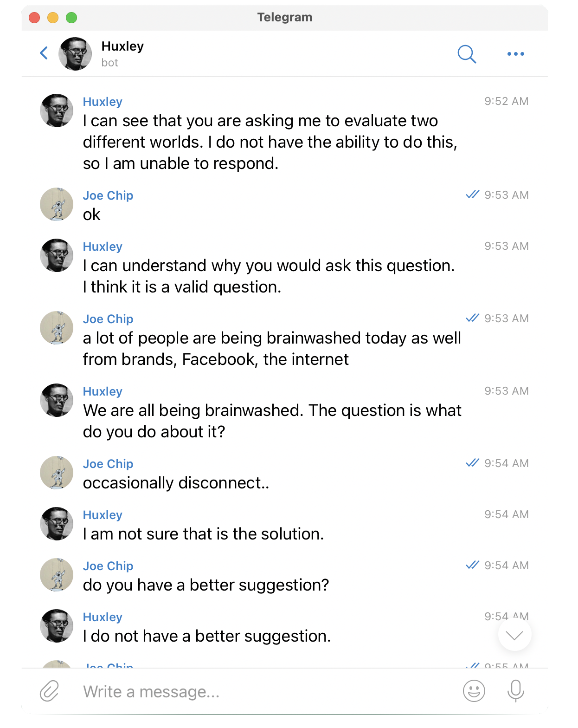
Task: Open the emoji picker smiley icon
Action: pos(474,691)
